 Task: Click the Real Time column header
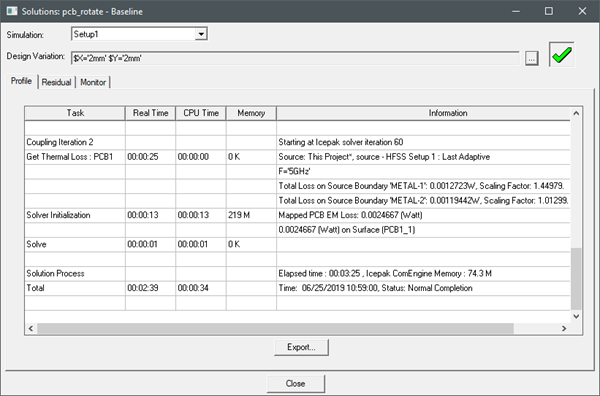[150, 113]
